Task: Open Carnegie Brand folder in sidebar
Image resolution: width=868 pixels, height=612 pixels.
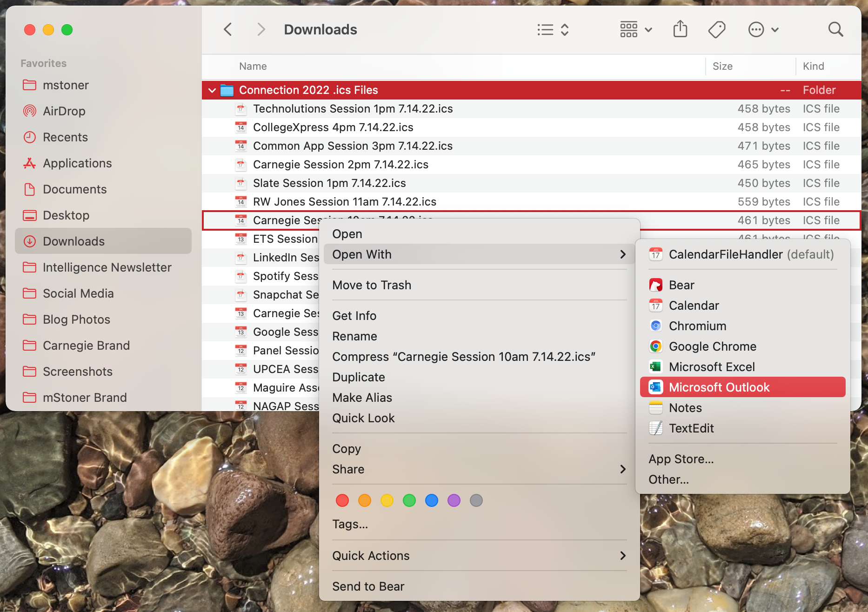Action: coord(103,346)
